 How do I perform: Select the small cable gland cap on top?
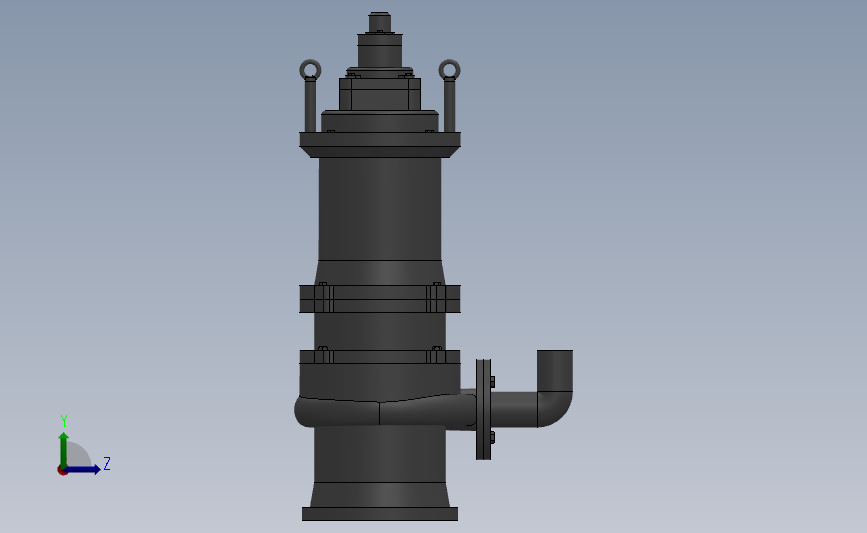click(x=380, y=23)
